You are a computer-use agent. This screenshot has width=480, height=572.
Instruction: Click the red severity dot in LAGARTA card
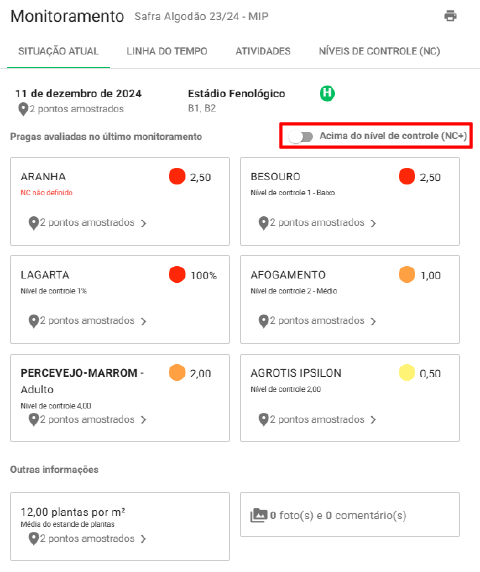click(x=177, y=275)
